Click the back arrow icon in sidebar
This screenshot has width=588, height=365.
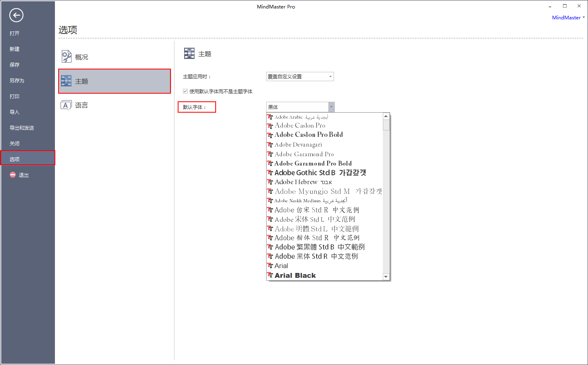[16, 15]
